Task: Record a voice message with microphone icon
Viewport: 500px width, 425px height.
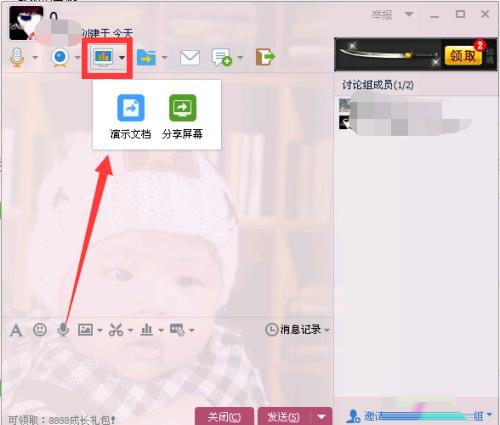Action: pyautogui.click(x=63, y=330)
